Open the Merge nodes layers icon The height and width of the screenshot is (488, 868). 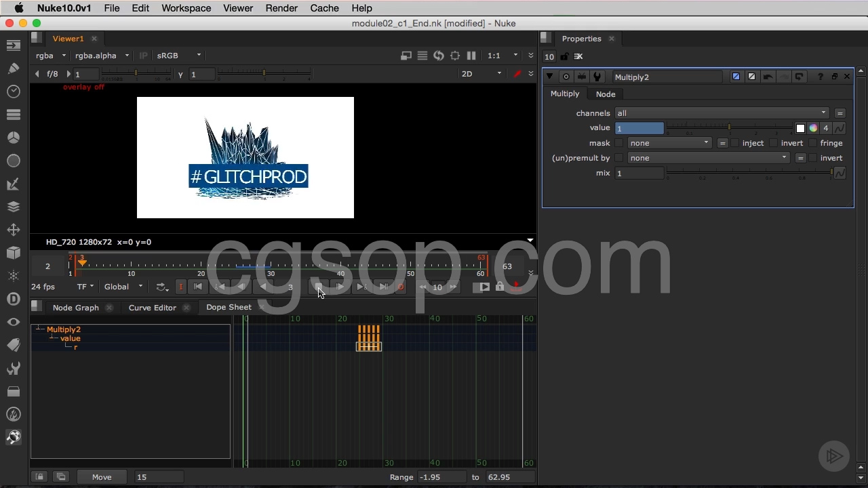[14, 207]
